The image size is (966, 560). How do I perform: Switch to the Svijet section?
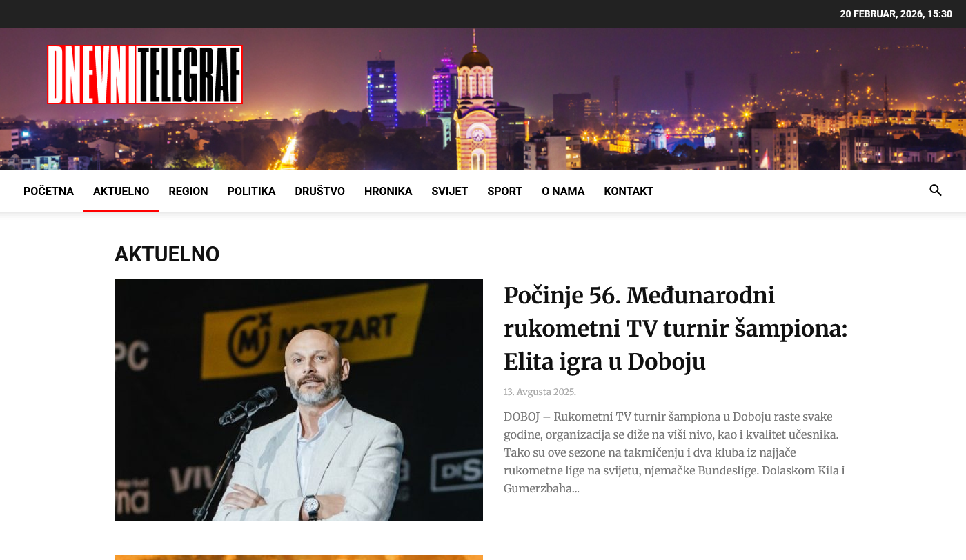coord(450,191)
